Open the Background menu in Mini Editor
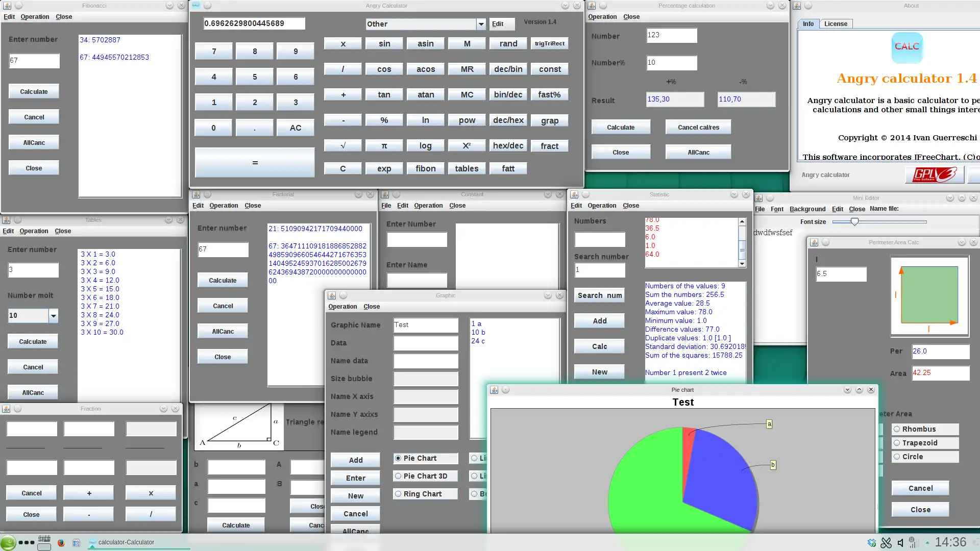Image resolution: width=980 pixels, height=551 pixels. pyautogui.click(x=807, y=209)
